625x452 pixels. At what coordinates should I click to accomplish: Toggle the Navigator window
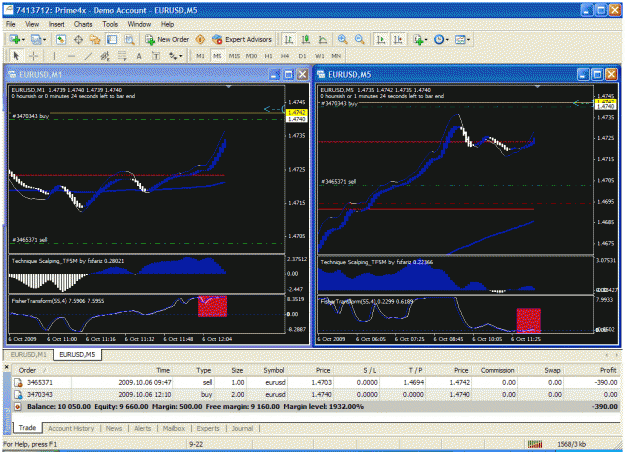pos(95,39)
